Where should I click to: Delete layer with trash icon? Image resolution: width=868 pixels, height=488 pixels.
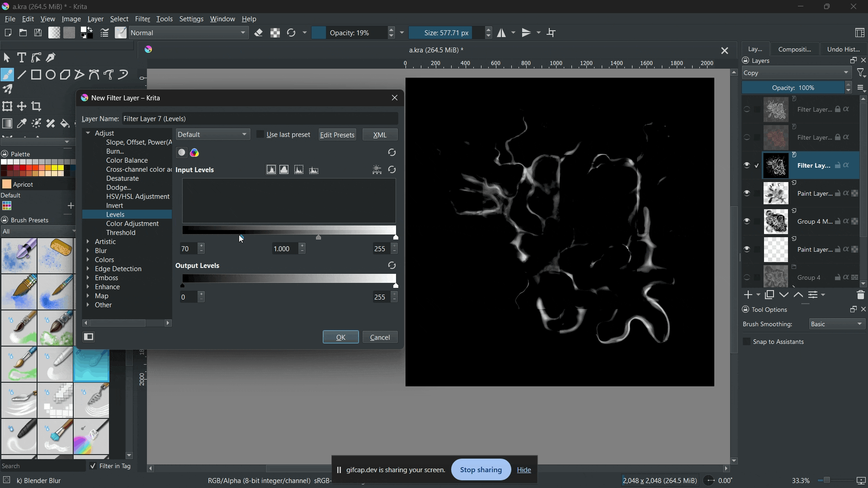click(860, 296)
